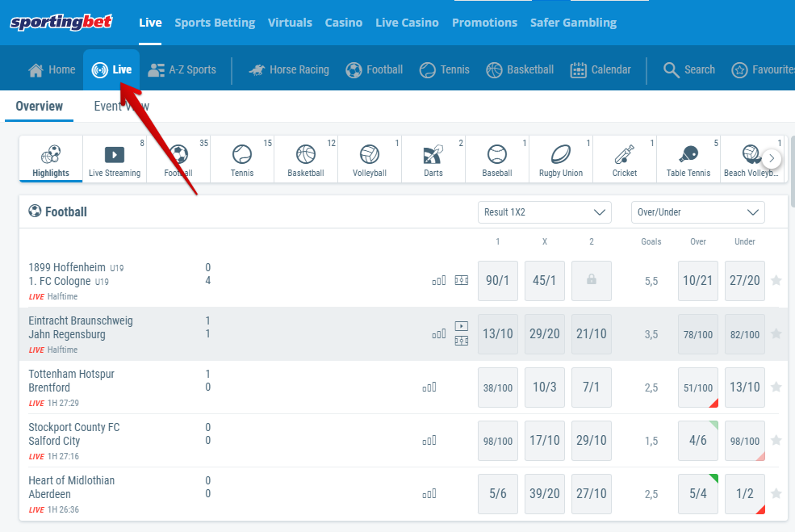Image resolution: width=795 pixels, height=532 pixels.
Task: Select the Basketball live filter with 12 events
Action: [x=306, y=159]
